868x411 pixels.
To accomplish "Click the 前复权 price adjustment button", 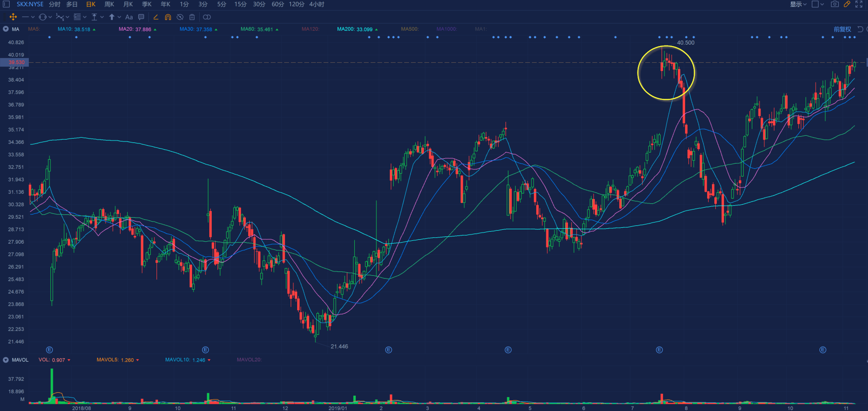I will click(x=842, y=29).
